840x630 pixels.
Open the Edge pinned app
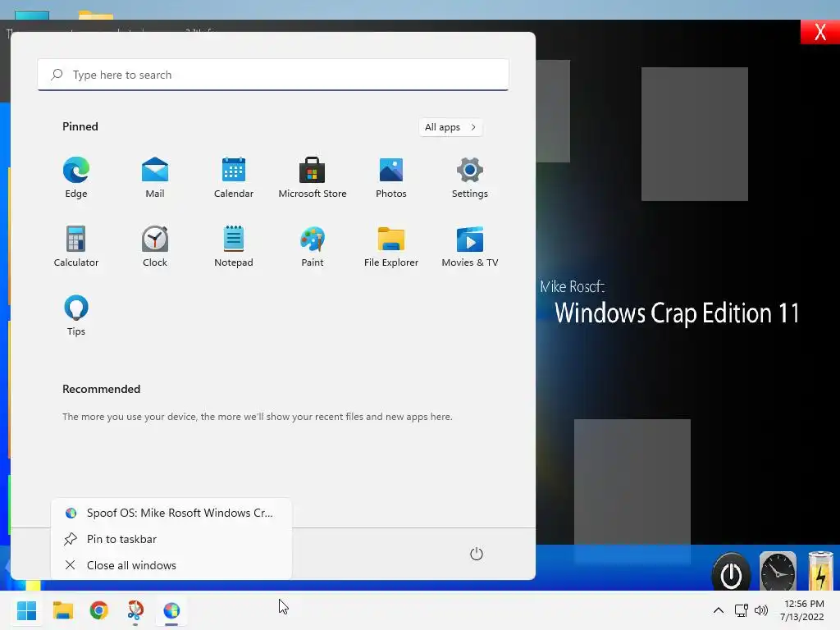click(x=76, y=178)
